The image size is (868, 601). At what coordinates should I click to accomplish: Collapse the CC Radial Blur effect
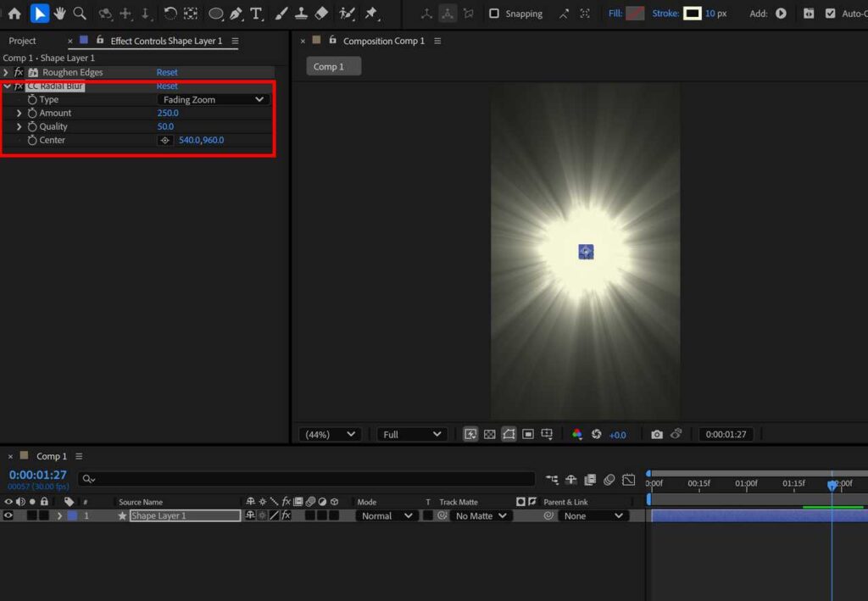tap(7, 86)
